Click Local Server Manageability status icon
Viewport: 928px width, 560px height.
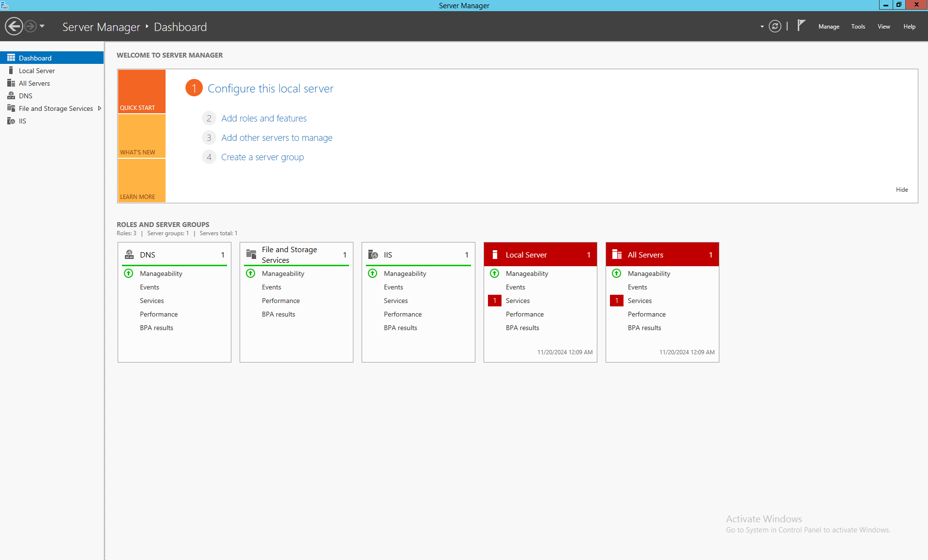(x=495, y=273)
